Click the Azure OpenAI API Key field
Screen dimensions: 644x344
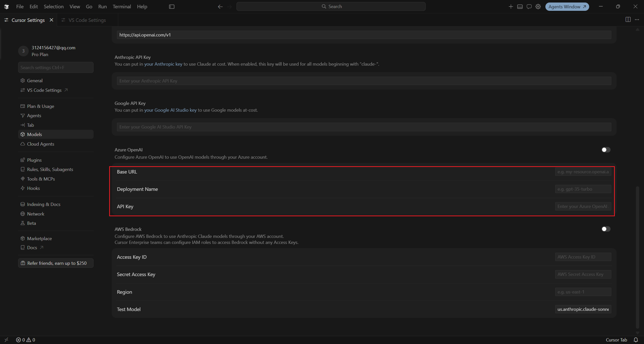[x=583, y=206]
